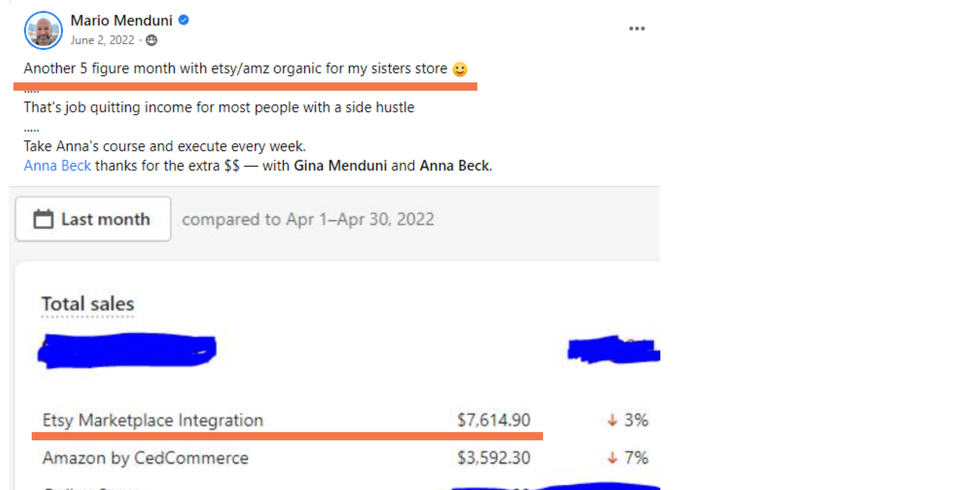Image resolution: width=980 pixels, height=490 pixels.
Task: Click the compared to Apr 1–Apr 30 text
Action: pos(308,220)
